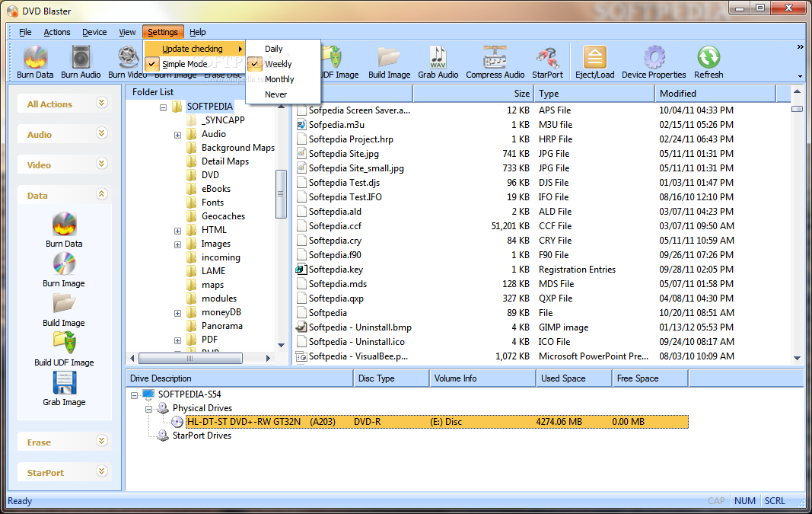Click Burn Video toolbar icon
The width and height of the screenshot is (812, 514).
click(x=127, y=57)
